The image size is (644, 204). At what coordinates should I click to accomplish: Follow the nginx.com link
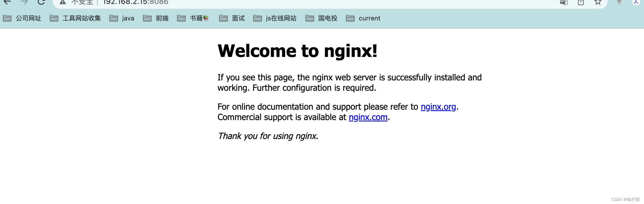368,117
